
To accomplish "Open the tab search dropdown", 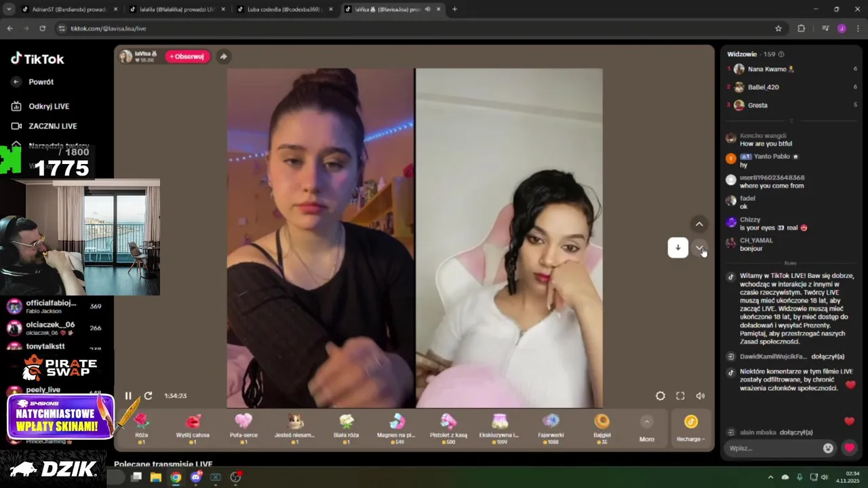I will point(9,9).
